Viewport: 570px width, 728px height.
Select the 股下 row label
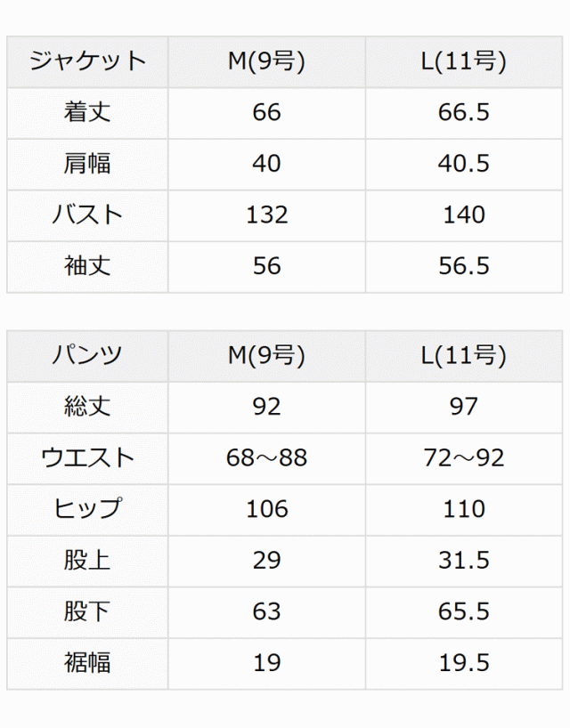tap(87, 611)
